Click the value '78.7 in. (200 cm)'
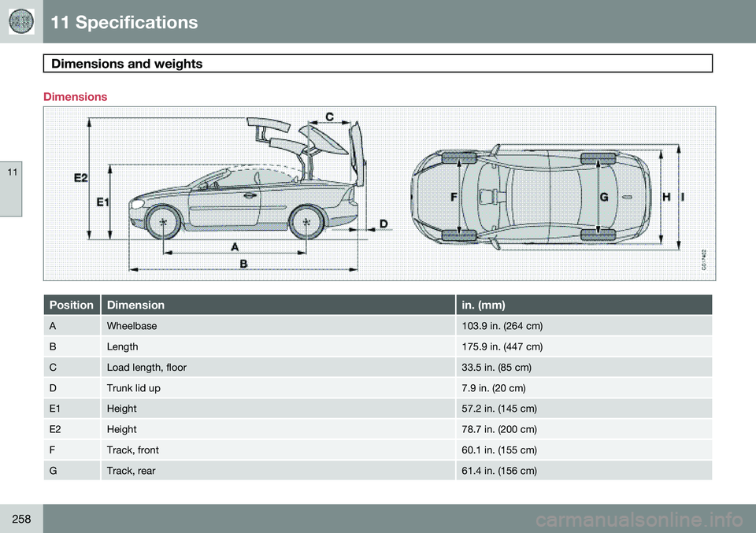 click(499, 429)
